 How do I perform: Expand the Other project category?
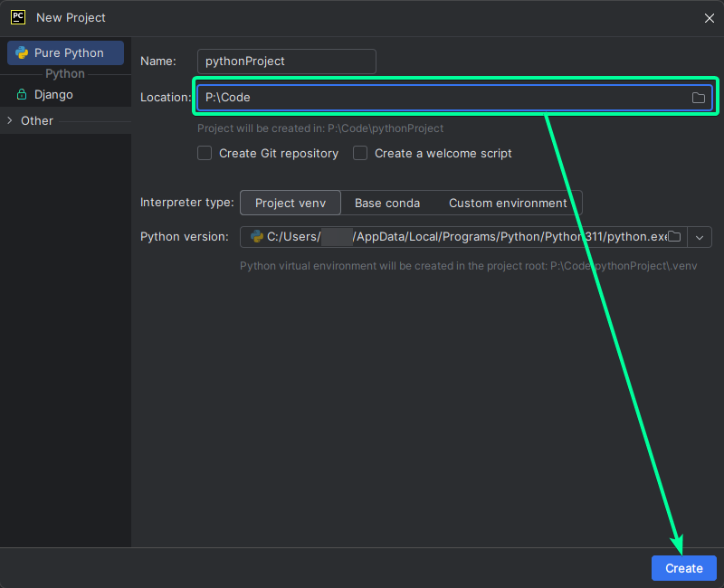pyautogui.click(x=10, y=120)
